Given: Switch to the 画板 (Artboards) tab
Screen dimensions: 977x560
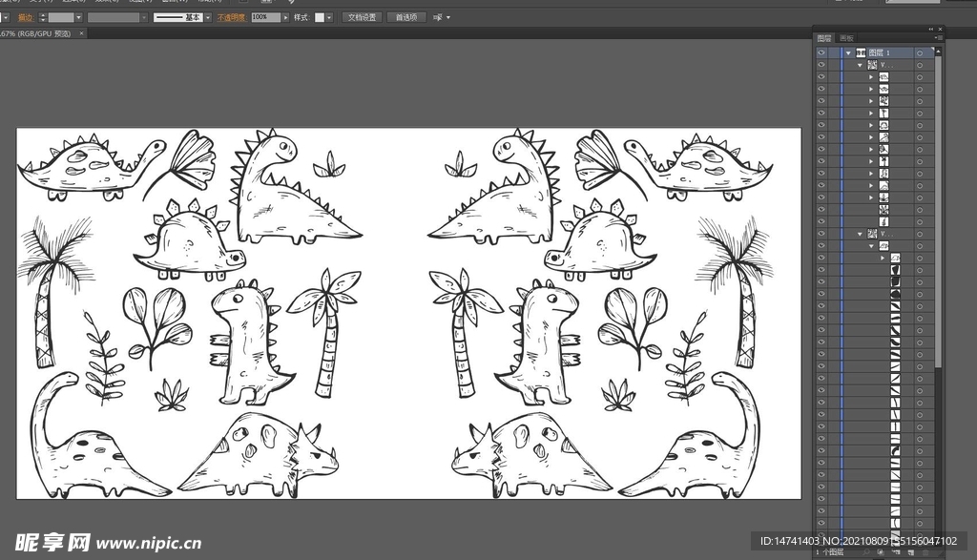Looking at the screenshot, I should tap(846, 38).
